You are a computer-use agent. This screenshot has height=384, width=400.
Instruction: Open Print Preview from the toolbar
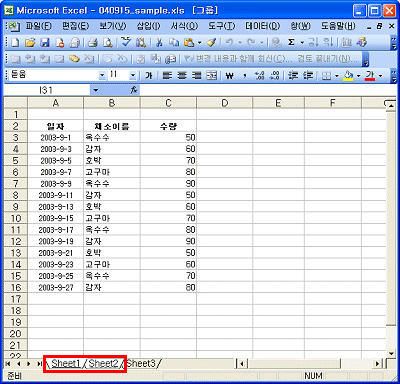pyautogui.click(x=107, y=42)
